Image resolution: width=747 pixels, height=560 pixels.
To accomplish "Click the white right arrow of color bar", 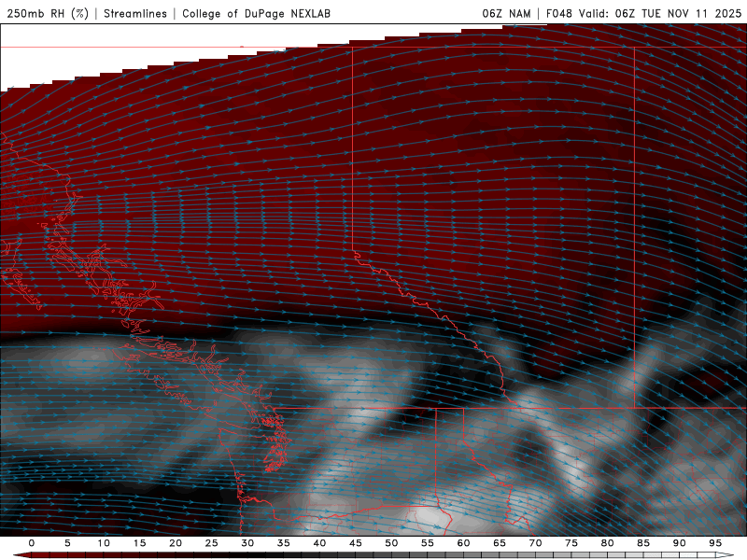I will (x=725, y=555).
